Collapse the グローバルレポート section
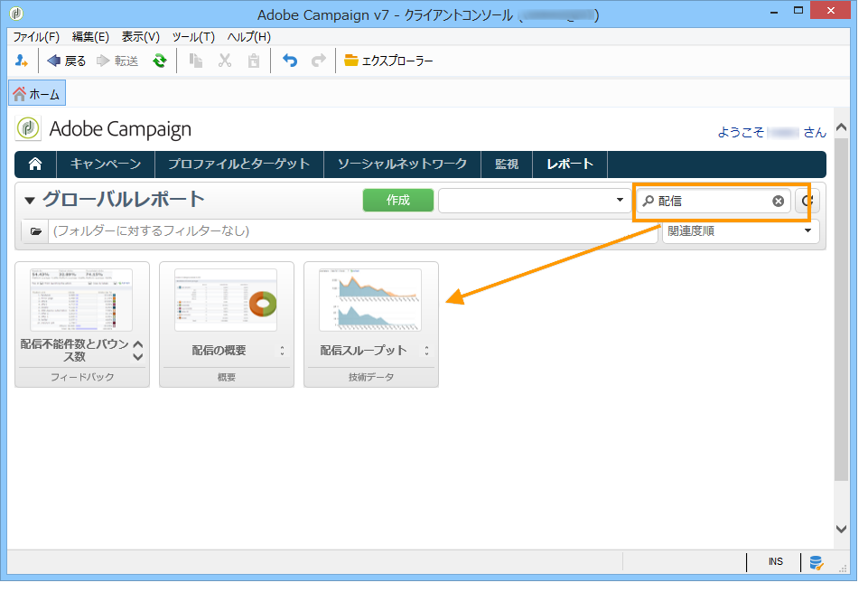The width and height of the screenshot is (868, 592). tap(30, 201)
